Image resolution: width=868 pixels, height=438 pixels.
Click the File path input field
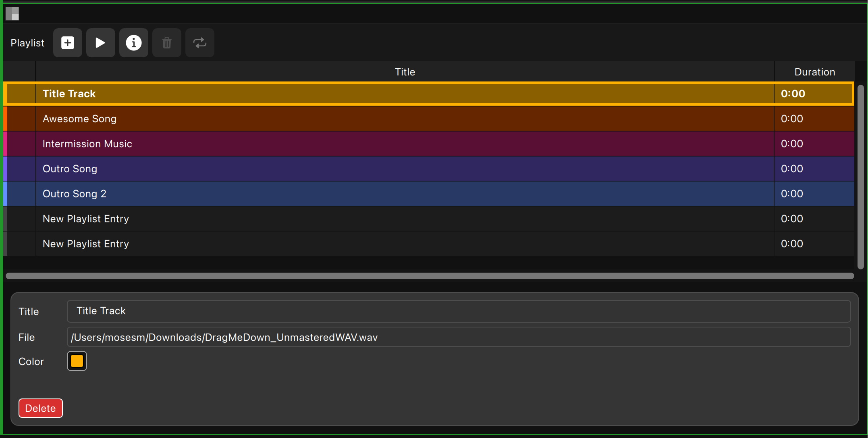tap(403, 337)
